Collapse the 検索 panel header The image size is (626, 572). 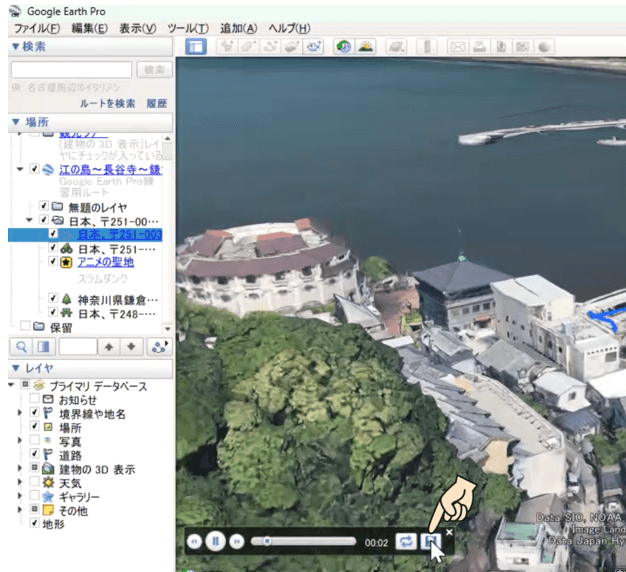pos(30,47)
